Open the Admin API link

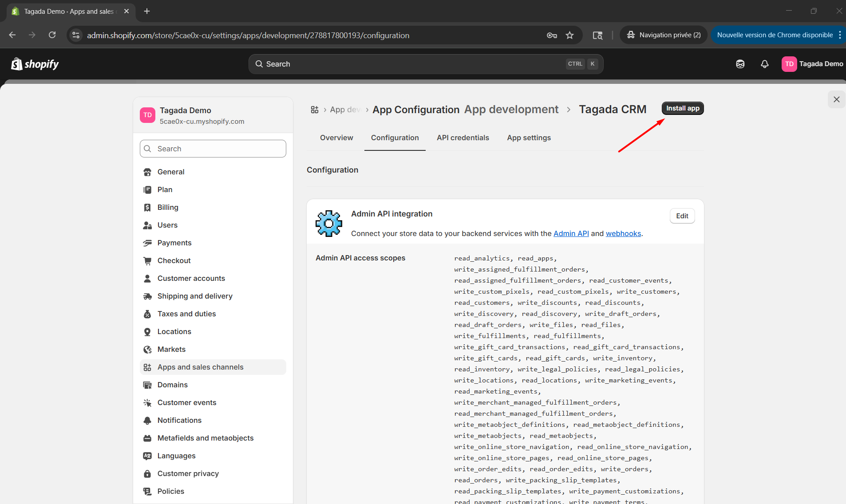571,233
